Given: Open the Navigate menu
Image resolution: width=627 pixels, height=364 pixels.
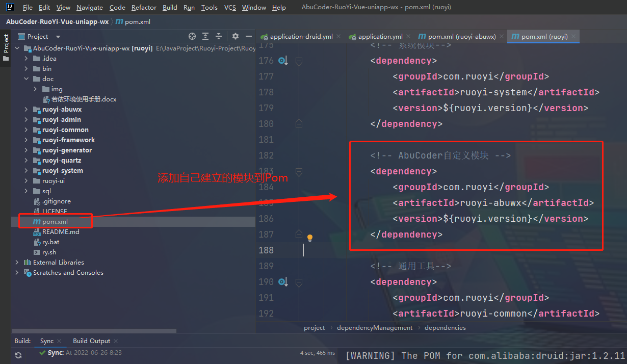Looking at the screenshot, I should click(x=90, y=8).
